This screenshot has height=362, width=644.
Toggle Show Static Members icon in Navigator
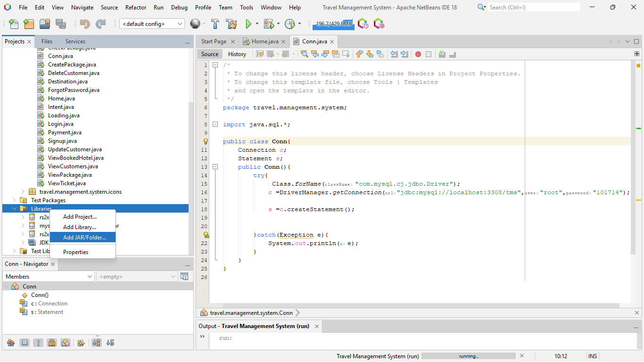(39, 343)
